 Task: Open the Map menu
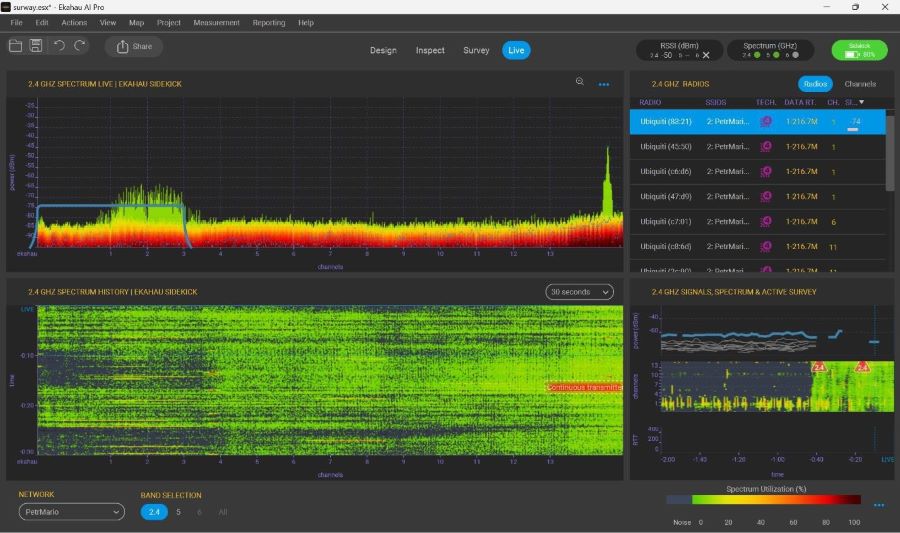(x=137, y=23)
